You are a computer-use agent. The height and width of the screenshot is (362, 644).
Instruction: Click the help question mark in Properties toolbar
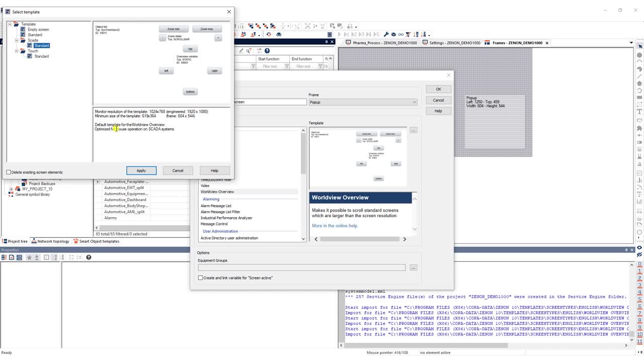point(89,257)
